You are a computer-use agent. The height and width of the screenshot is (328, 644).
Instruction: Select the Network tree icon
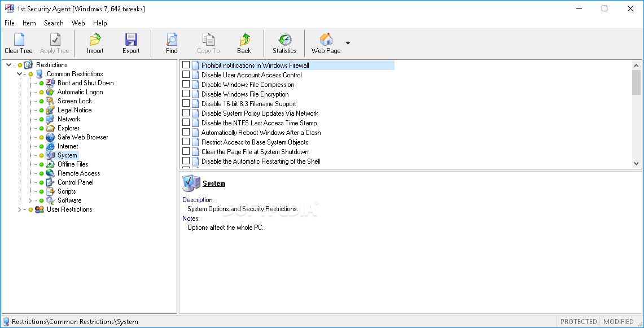tap(50, 119)
